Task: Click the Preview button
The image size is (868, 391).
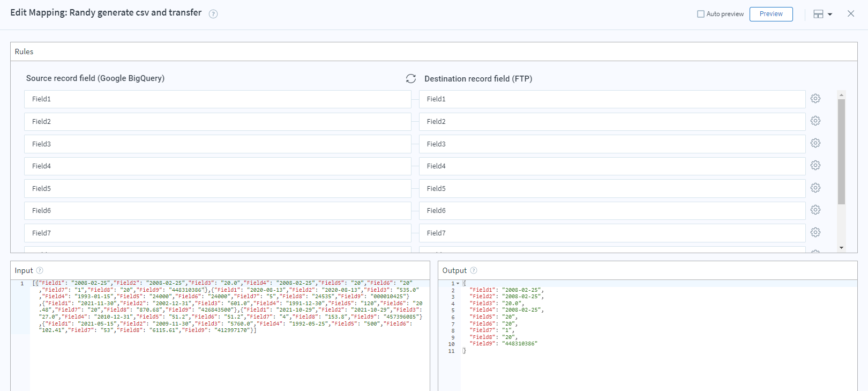Action: 771,14
